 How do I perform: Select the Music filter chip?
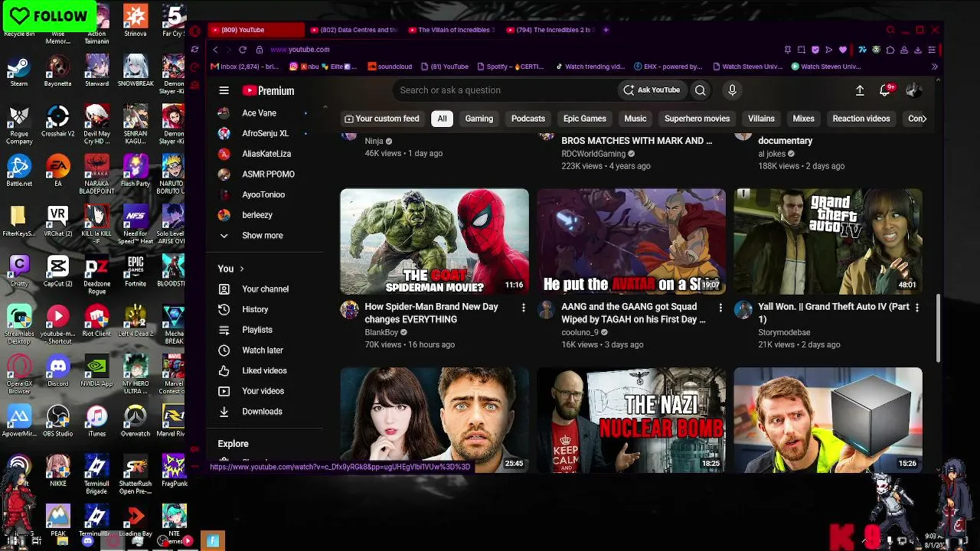click(x=635, y=119)
